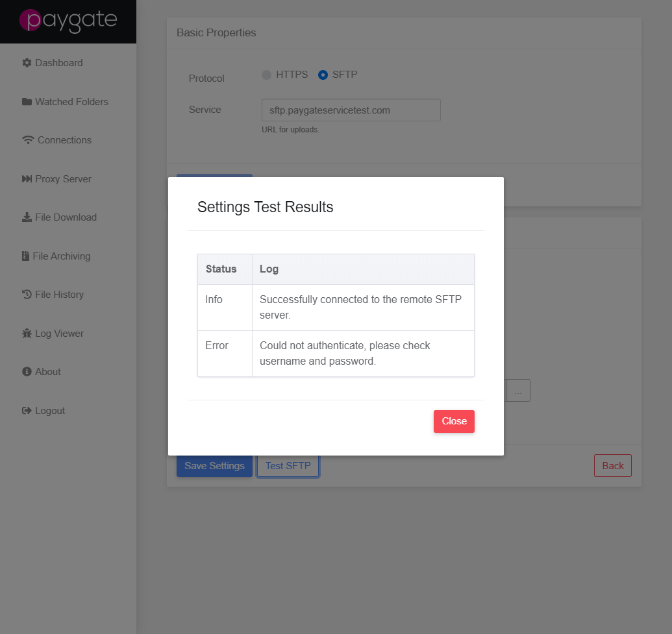Click the Protocol label

point(206,79)
